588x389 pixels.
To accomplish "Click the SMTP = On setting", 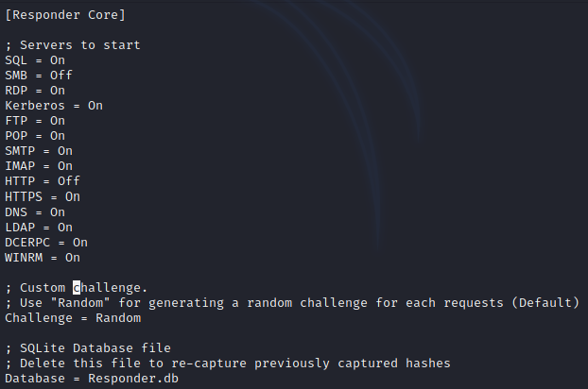I will click(x=39, y=151).
